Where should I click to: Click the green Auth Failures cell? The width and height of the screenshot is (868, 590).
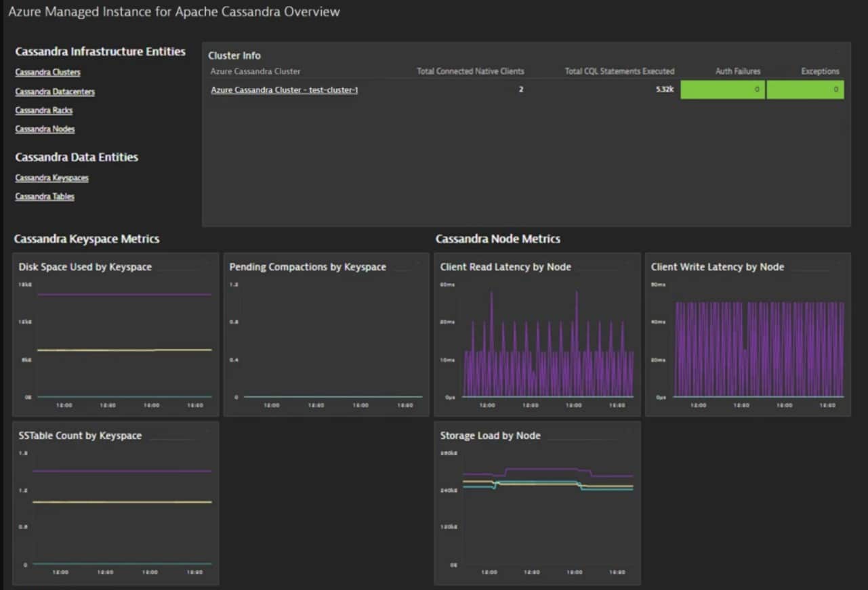(722, 89)
